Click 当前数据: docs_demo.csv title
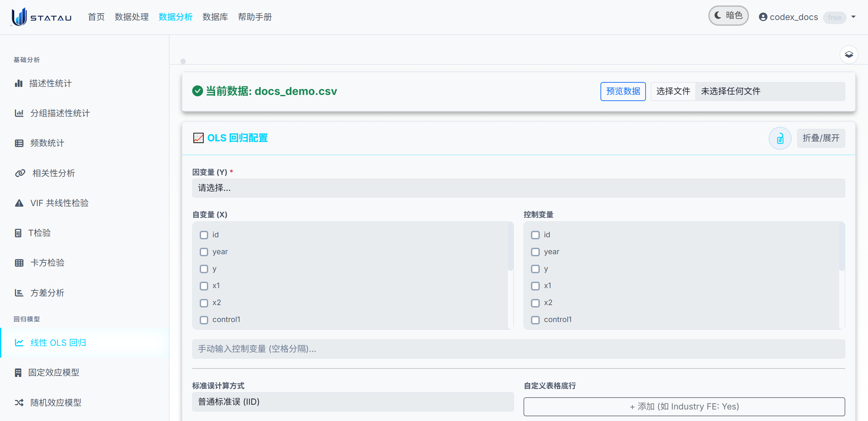 271,91
